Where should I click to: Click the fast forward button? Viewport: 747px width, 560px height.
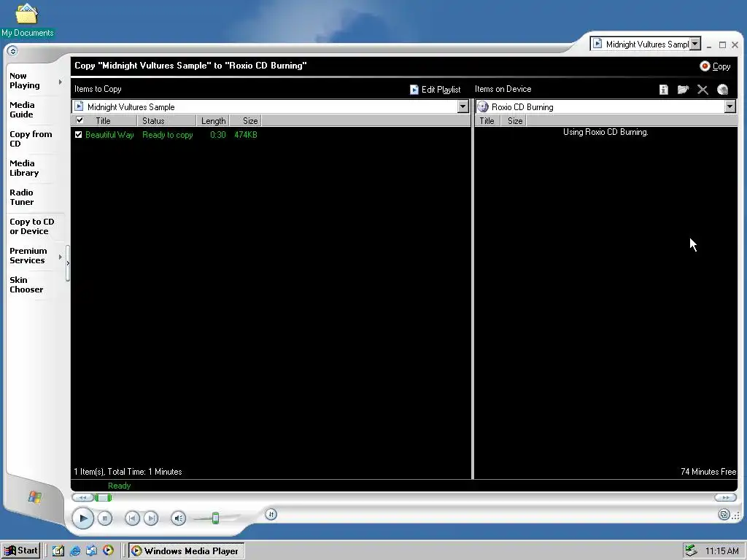tap(726, 497)
